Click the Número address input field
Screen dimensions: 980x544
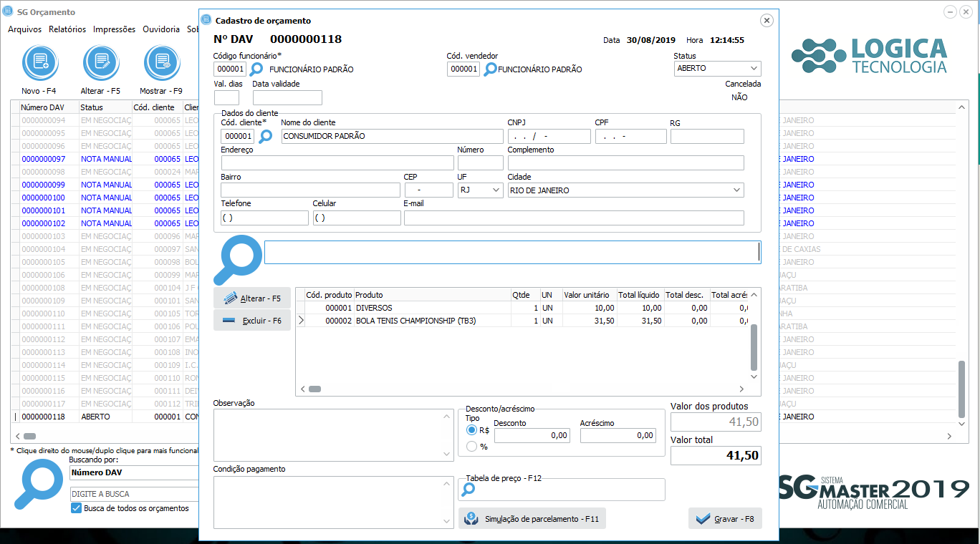481,163
